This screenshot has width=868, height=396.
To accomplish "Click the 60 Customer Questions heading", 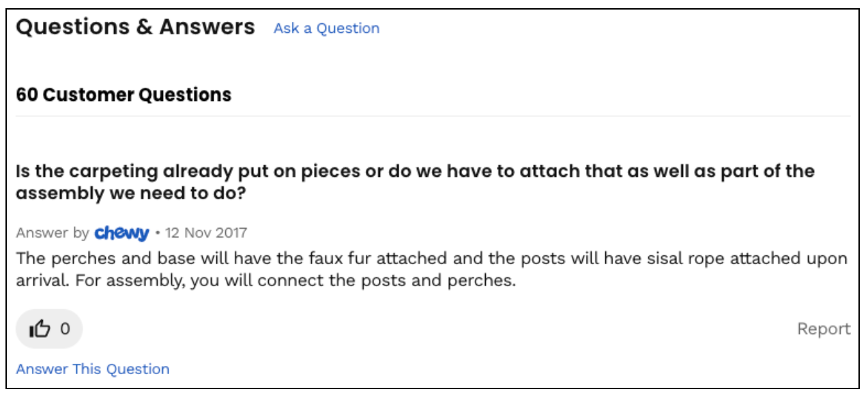I will (x=124, y=94).
